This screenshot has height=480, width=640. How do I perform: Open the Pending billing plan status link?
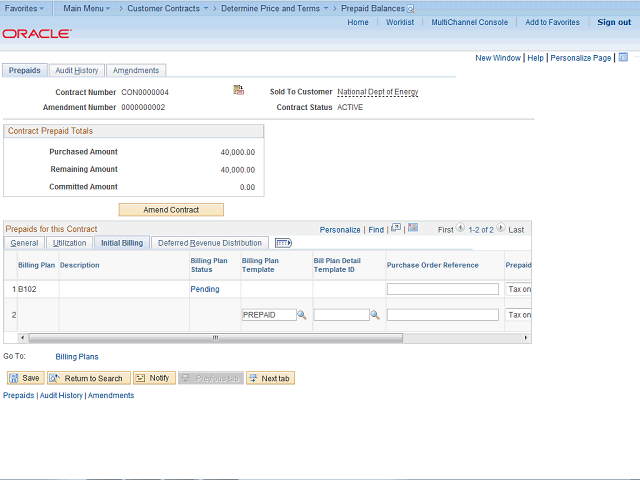(x=205, y=289)
